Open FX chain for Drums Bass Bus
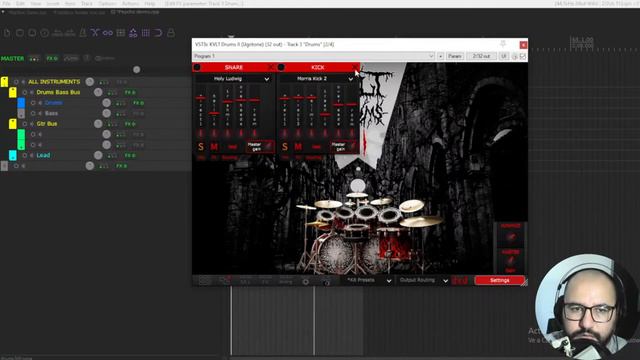This screenshot has width=640, height=360. click(130, 93)
